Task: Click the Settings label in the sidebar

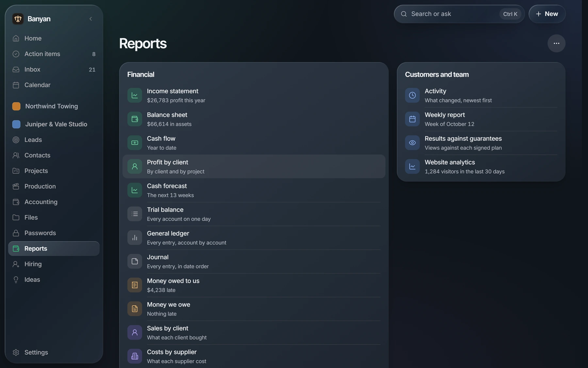Action: coord(36,352)
